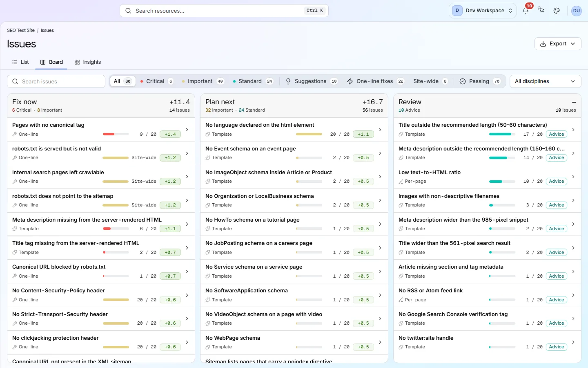Click the pencil icon under Low text-to-HTML ratio
This screenshot has height=368, width=588.
(x=401, y=181)
